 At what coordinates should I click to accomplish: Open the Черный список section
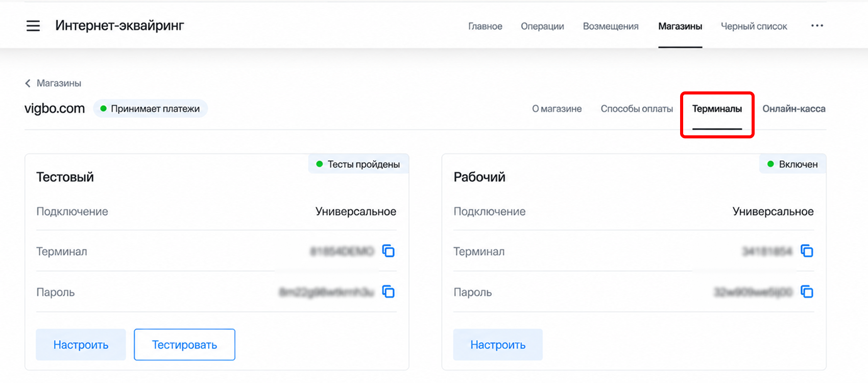[754, 26]
